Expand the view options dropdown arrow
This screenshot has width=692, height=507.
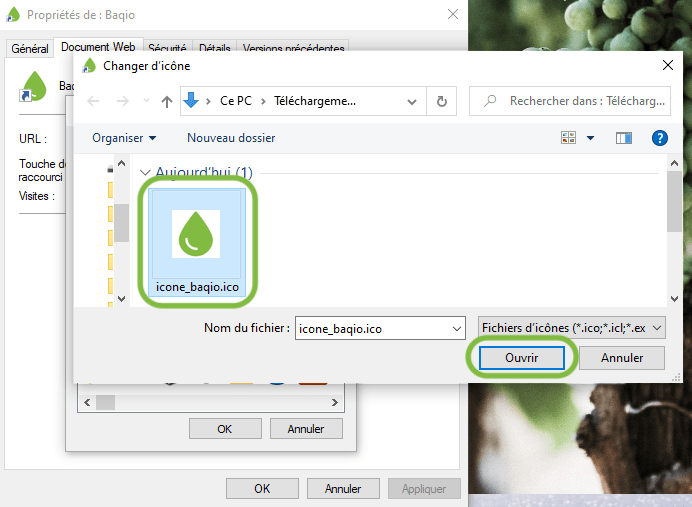pos(590,138)
